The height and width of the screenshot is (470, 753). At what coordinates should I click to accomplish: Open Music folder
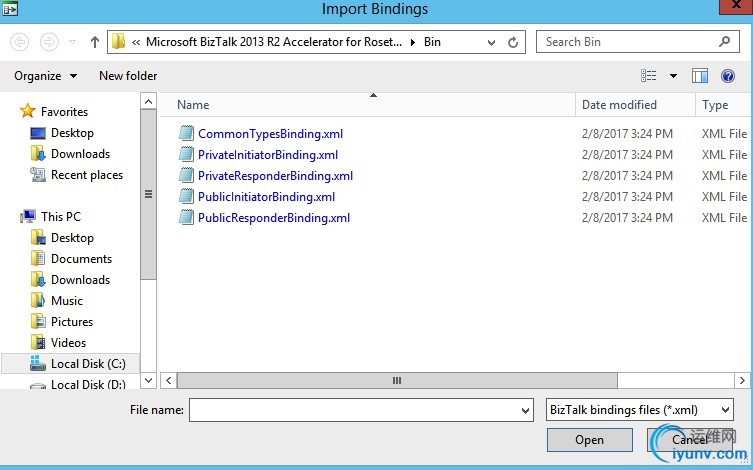pos(67,301)
